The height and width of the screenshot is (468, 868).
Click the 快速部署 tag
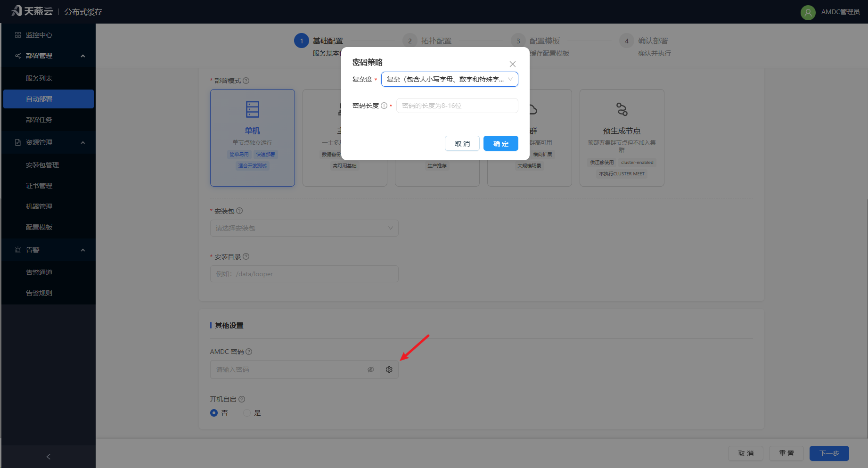pos(266,155)
